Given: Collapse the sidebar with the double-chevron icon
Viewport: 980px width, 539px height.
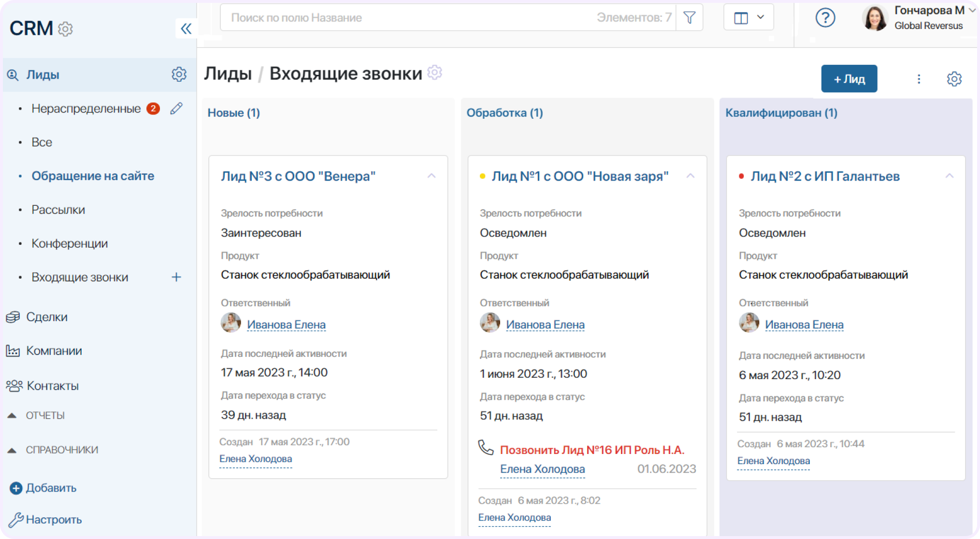Looking at the screenshot, I should 186,28.
